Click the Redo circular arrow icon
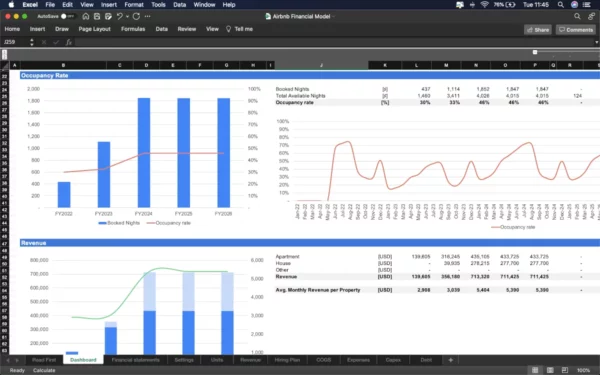Screen dimensions: 600x375 tap(136, 16)
